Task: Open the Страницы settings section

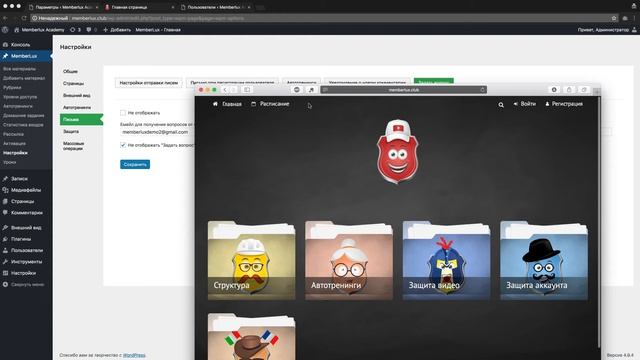Action: click(x=73, y=83)
